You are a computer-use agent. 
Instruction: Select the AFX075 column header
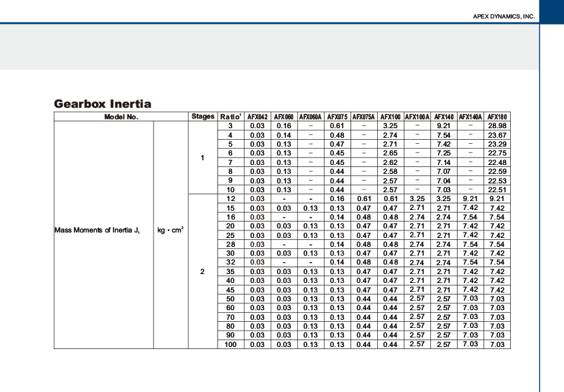[337, 117]
